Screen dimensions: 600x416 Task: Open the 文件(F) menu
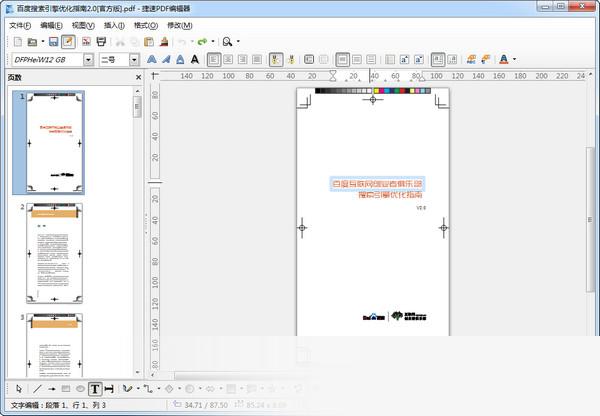(20, 25)
